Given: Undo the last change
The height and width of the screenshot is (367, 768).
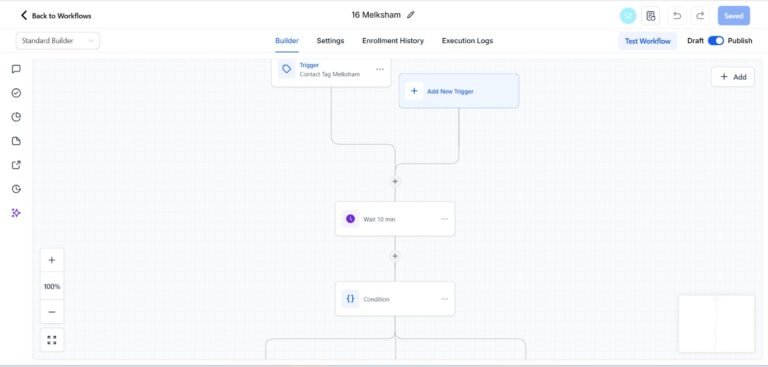Looking at the screenshot, I should [x=677, y=16].
